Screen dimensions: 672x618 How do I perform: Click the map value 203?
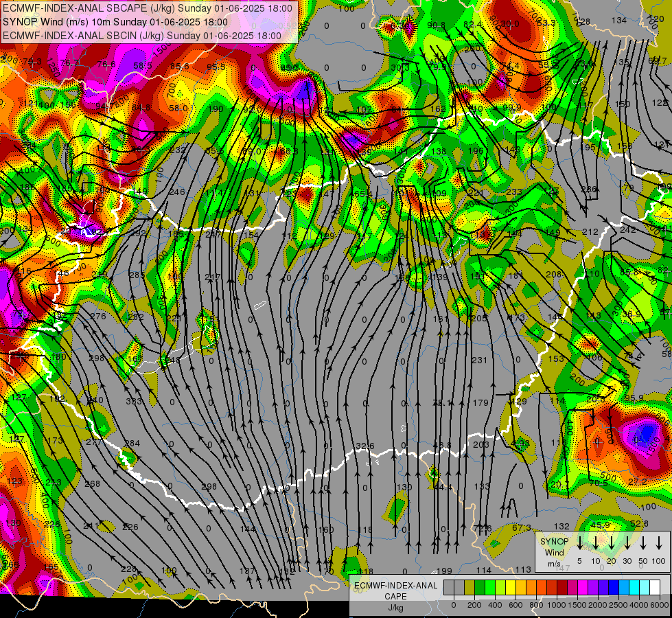point(481,445)
